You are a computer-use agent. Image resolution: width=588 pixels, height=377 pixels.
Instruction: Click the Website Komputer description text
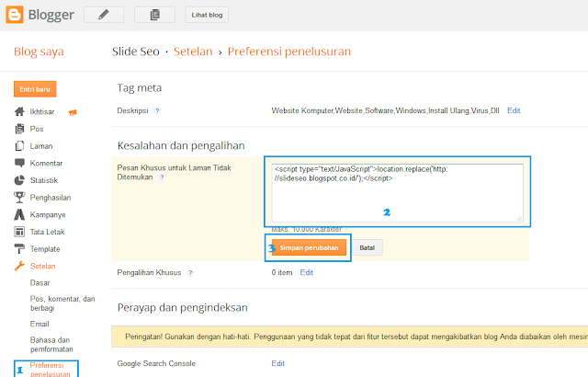click(386, 110)
